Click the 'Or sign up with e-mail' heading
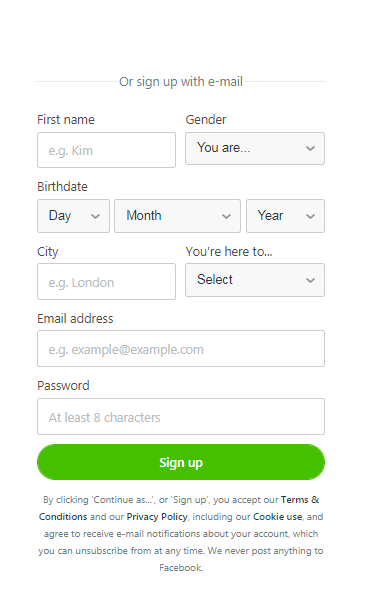 pos(181,82)
